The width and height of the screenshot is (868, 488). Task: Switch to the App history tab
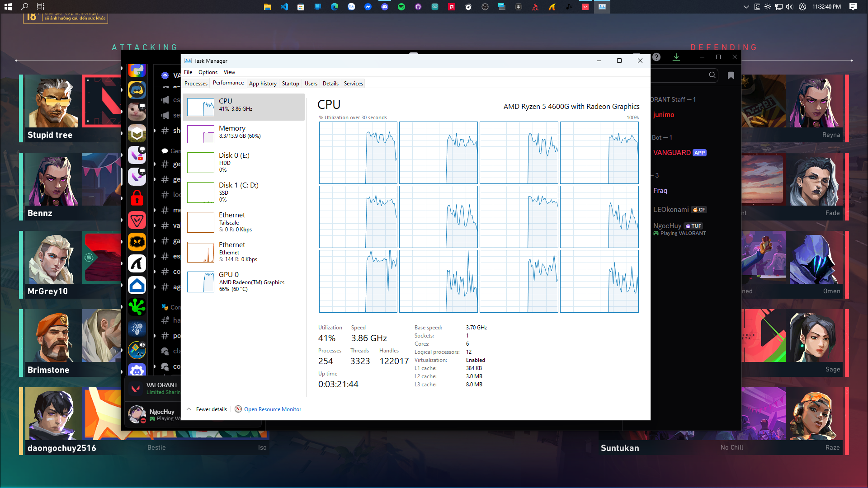[x=263, y=84]
